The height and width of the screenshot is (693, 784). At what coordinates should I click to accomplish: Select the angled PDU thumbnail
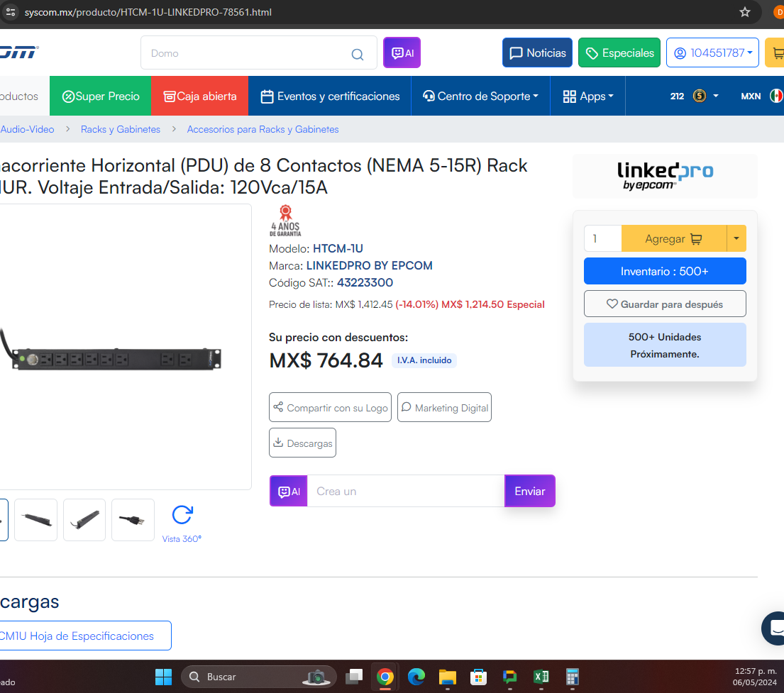tap(84, 520)
